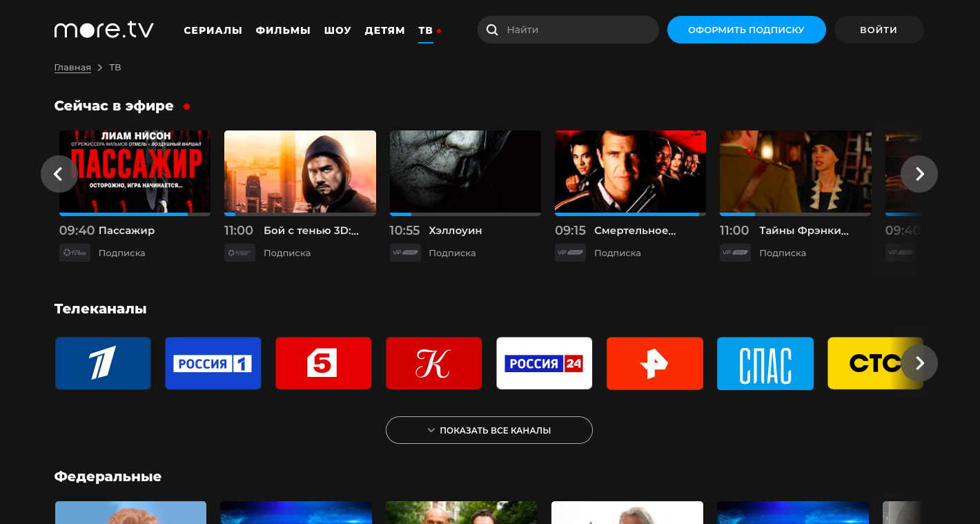Open the Фильмы menu item
The height and width of the screenshot is (524, 980).
284,30
